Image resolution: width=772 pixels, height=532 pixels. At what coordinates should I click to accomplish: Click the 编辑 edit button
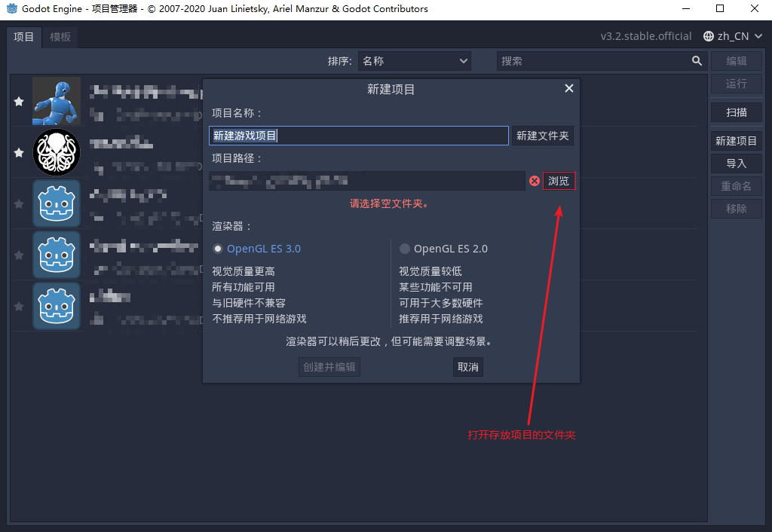point(737,61)
